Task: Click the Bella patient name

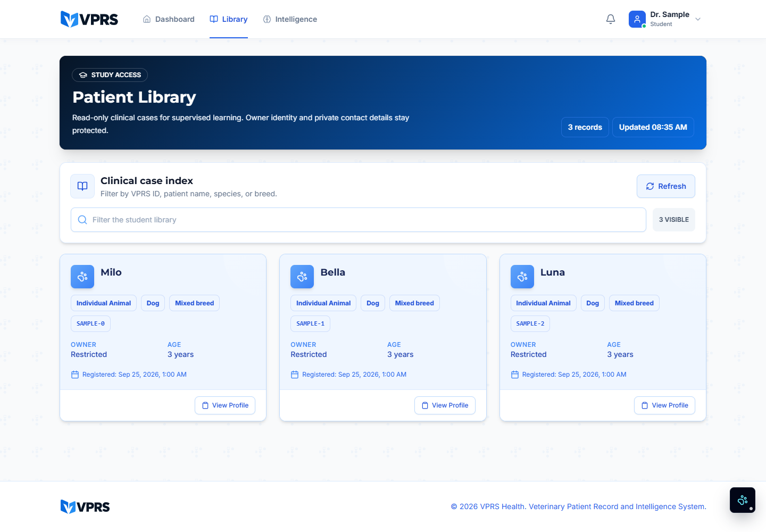Action: pyautogui.click(x=333, y=272)
